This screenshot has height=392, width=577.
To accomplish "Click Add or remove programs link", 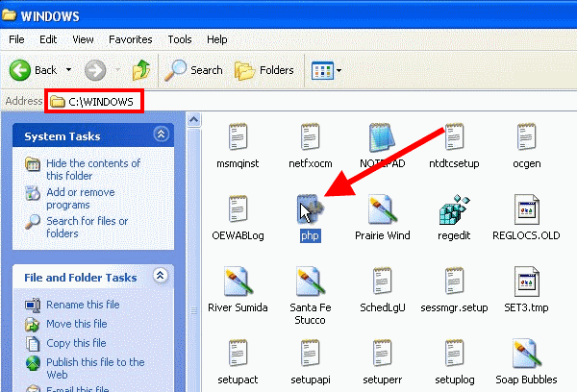I will [80, 198].
